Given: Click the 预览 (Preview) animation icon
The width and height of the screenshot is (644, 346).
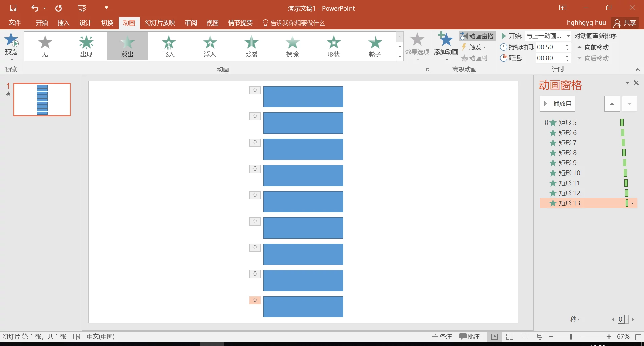Looking at the screenshot, I should [x=11, y=41].
